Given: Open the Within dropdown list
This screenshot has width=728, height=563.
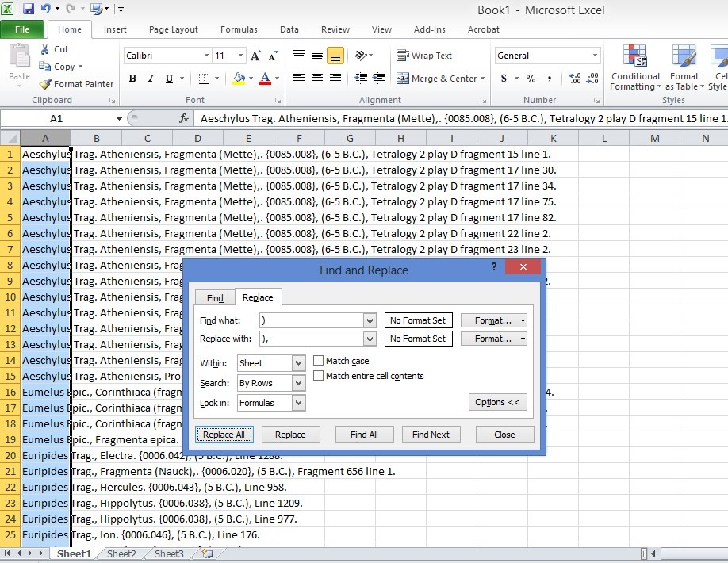Looking at the screenshot, I should coord(298,363).
